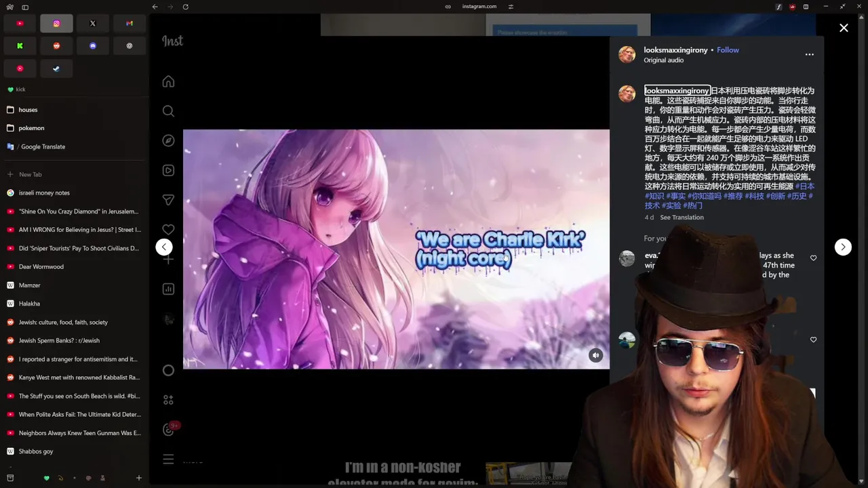Screen dimensions: 868x488
Task: Expand the pokemon bookmark folder
Action: click(73, 128)
